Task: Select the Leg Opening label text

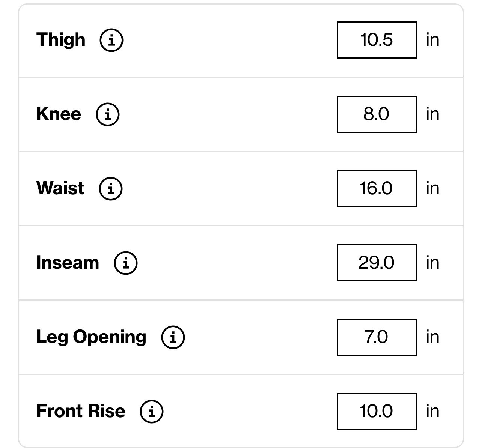Action: [x=91, y=337]
